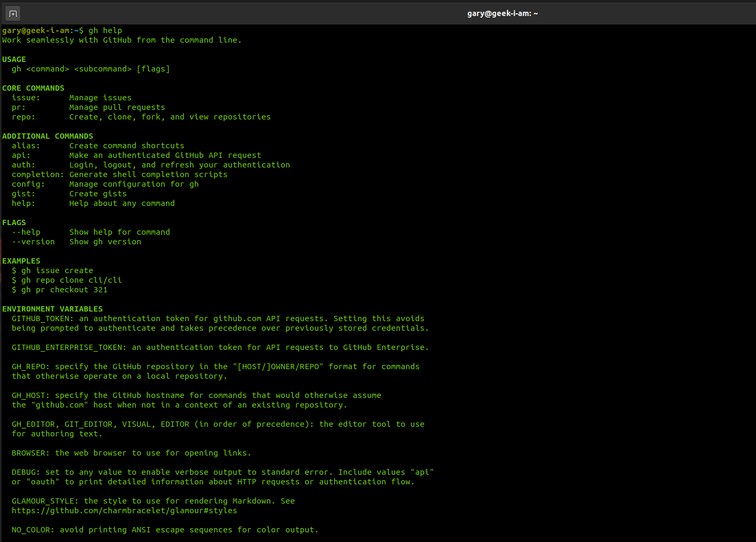Click the ADDITIONAL COMMANDS heading
756x542 pixels.
click(47, 136)
